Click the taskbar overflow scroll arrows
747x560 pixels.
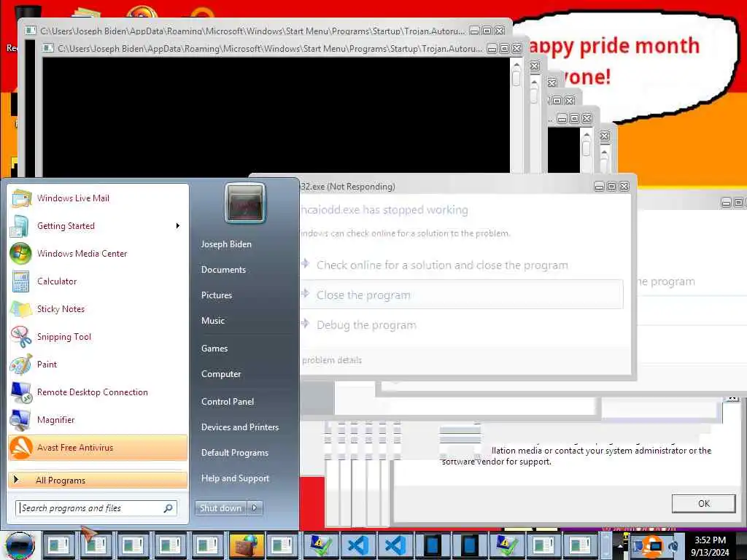click(x=605, y=545)
